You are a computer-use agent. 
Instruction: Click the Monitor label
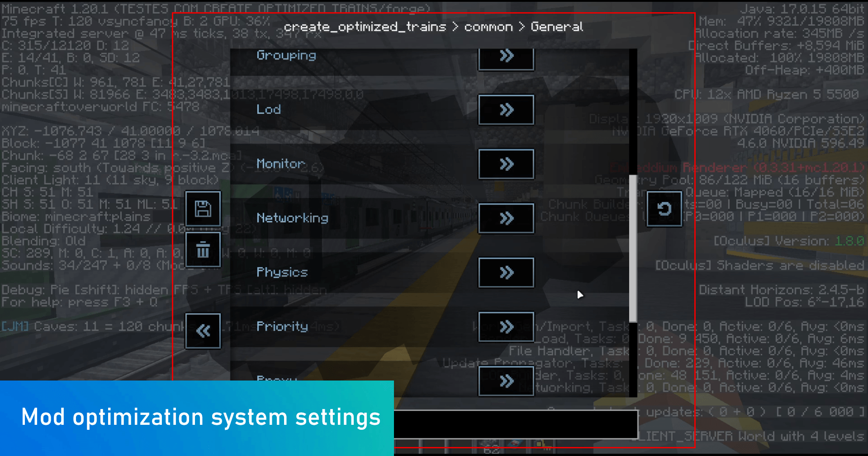pos(281,164)
